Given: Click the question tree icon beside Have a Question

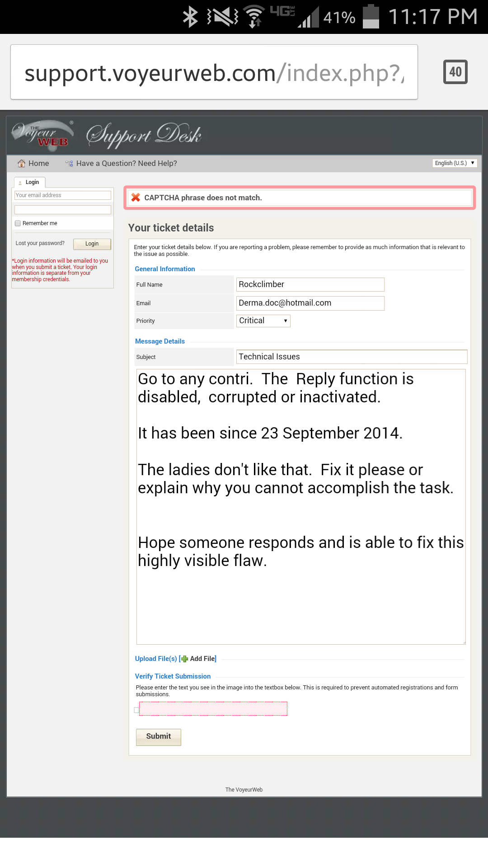Looking at the screenshot, I should point(69,163).
